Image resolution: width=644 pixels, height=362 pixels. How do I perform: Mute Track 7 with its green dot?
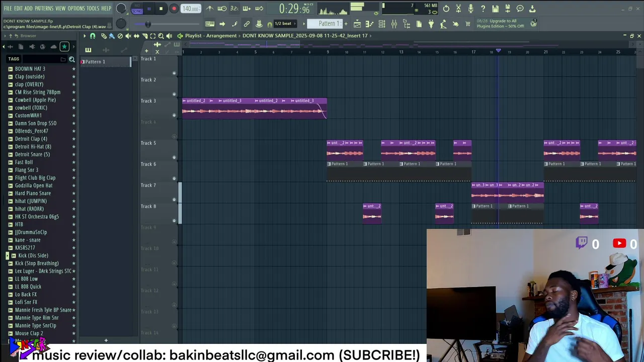[x=175, y=200]
